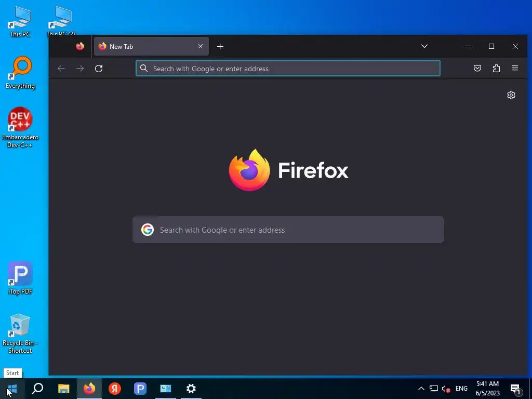Image resolution: width=532 pixels, height=399 pixels.
Task: Open the clock showing 5:41 AM
Action: pos(487,389)
